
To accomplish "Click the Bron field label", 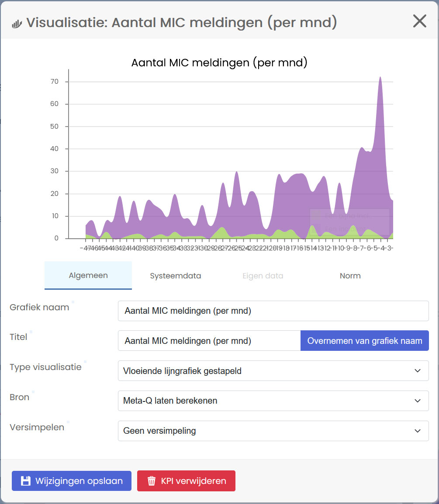I will 19,397.
